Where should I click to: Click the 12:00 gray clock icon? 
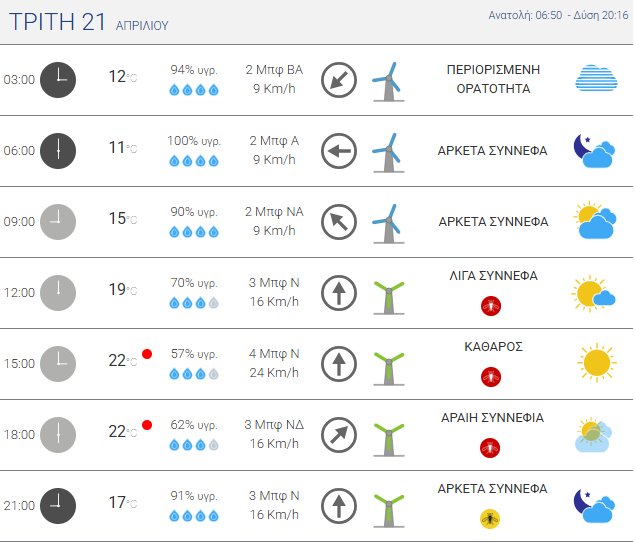58,292
